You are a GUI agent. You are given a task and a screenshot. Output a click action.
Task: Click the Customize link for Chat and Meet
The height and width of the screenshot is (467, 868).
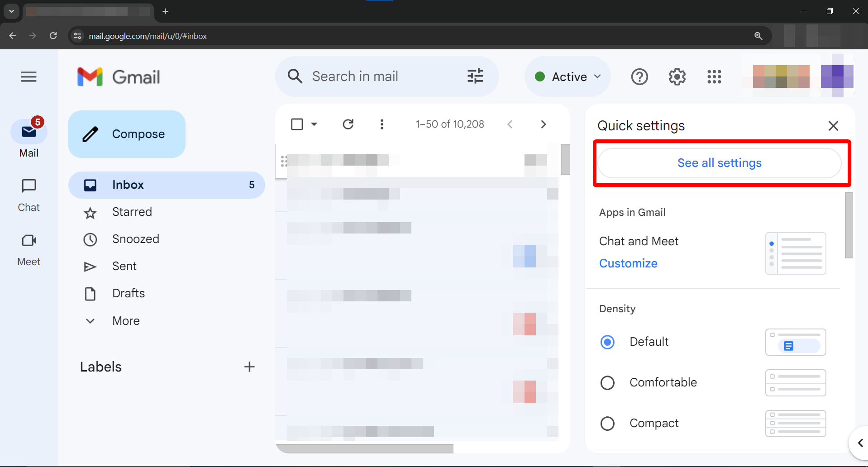(x=628, y=263)
